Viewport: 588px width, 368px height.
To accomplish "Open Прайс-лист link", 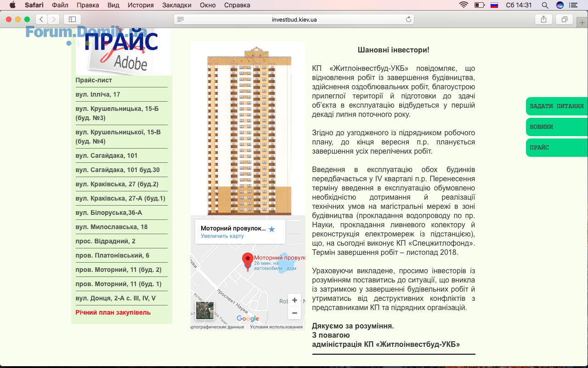I will point(94,80).
